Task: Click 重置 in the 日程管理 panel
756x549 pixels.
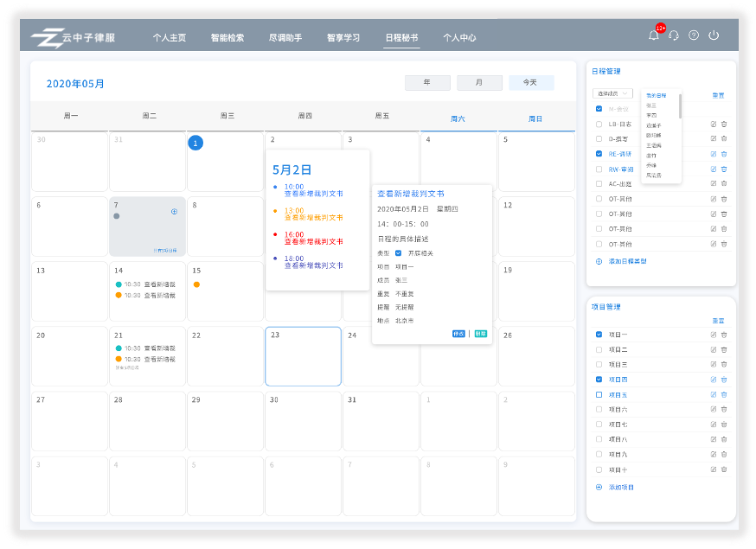Action: 719,95
